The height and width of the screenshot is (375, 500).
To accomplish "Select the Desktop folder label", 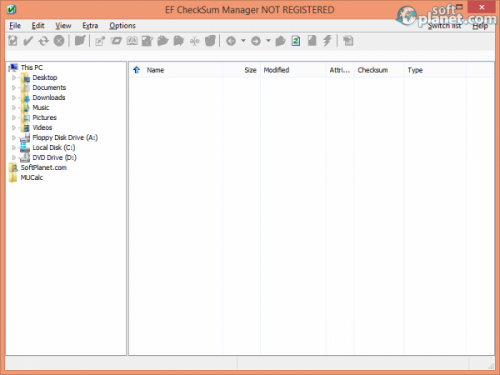I will click(45, 78).
